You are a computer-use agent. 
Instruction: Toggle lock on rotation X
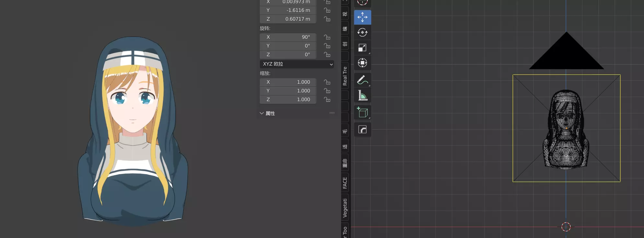[327, 37]
